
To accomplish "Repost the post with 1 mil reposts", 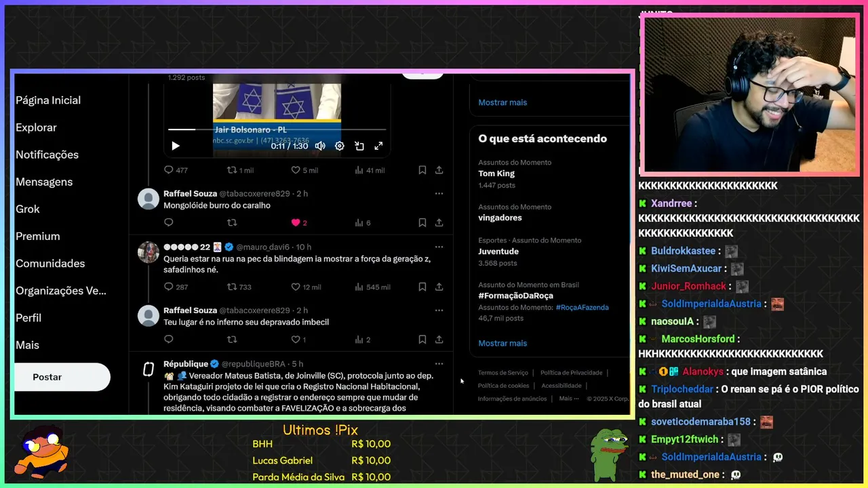I will coord(240,170).
